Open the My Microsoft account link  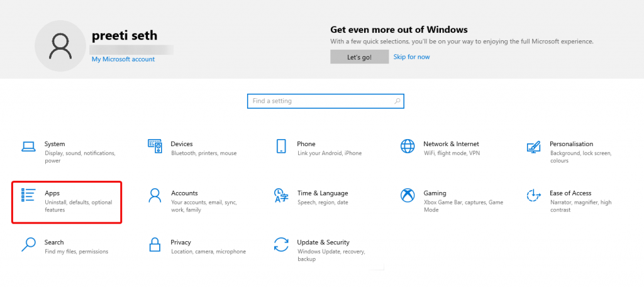point(123,59)
